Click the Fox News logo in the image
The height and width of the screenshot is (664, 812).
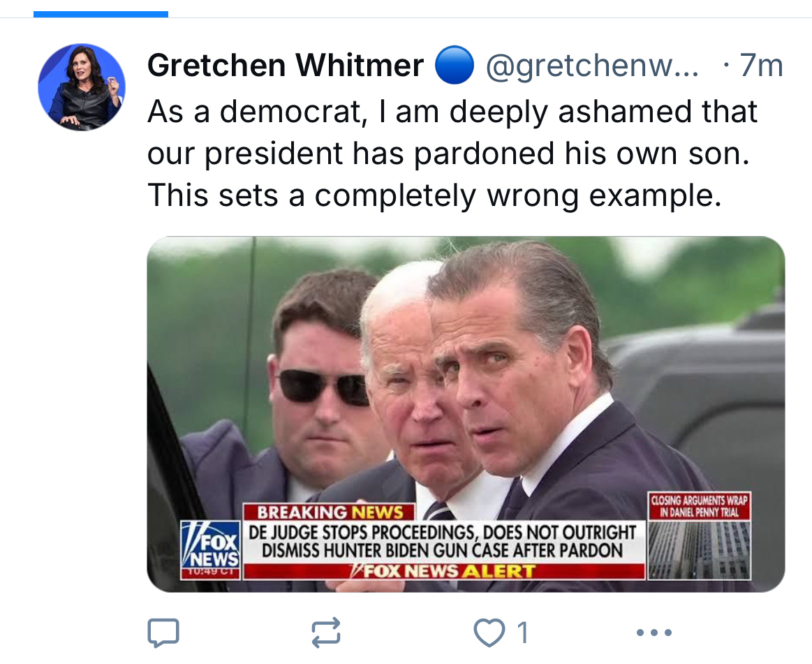211,545
